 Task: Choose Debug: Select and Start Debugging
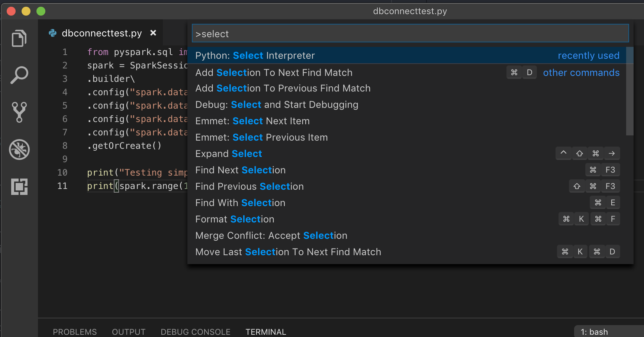[x=277, y=105]
